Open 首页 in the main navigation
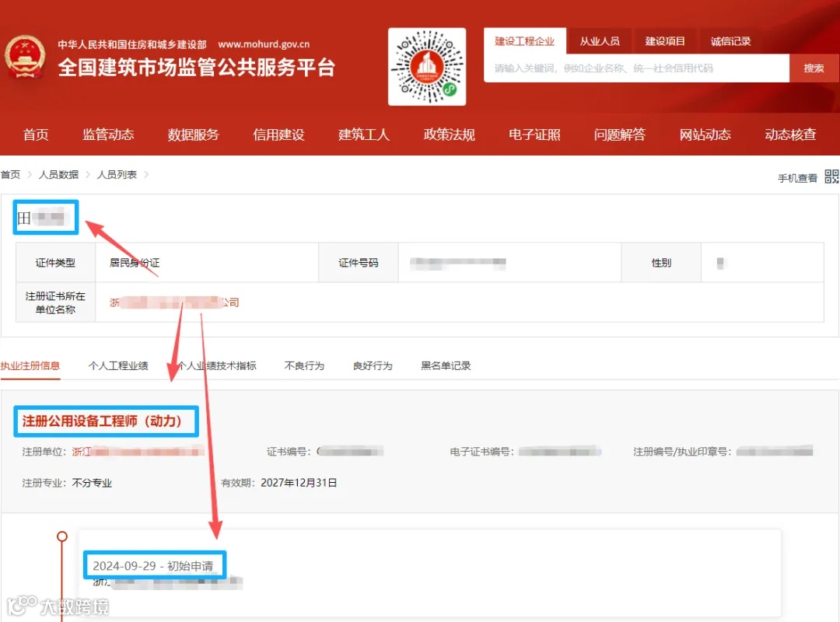This screenshot has height=622, width=840. pyautogui.click(x=36, y=135)
